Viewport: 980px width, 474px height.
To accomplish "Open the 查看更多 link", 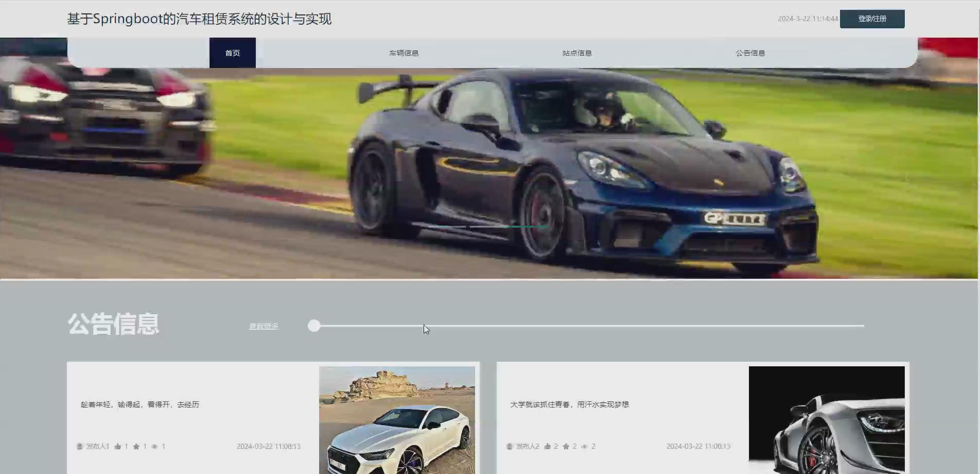I will pos(262,326).
